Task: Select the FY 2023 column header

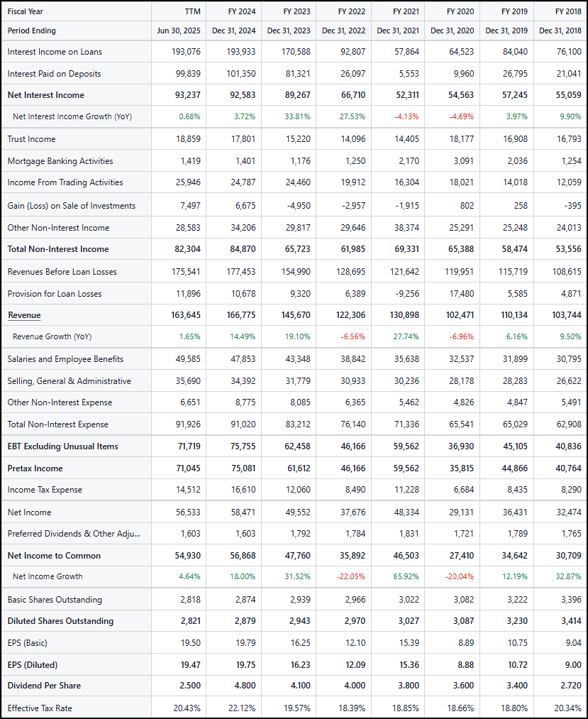Action: pos(296,11)
